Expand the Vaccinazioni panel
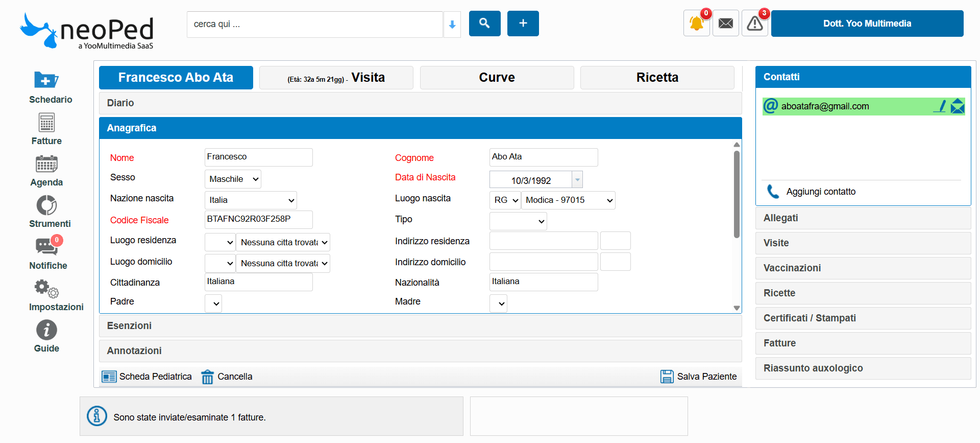 (x=863, y=268)
